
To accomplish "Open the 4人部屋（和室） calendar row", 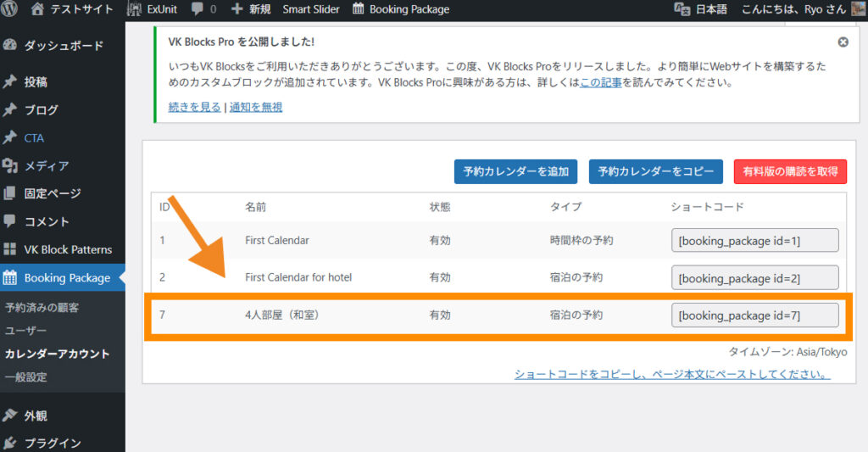I will 281,315.
